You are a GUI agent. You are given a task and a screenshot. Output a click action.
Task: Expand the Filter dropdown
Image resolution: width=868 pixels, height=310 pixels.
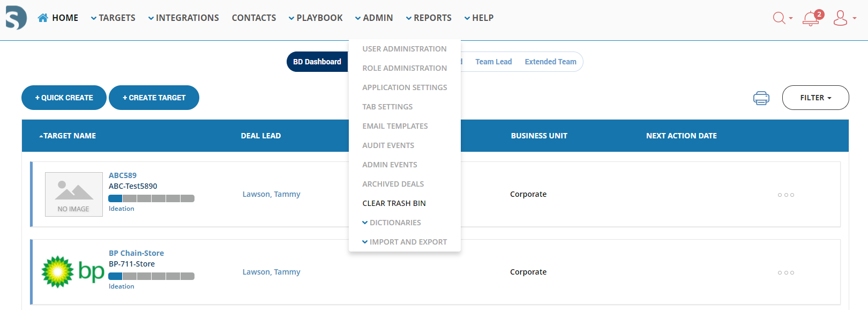pyautogui.click(x=815, y=98)
